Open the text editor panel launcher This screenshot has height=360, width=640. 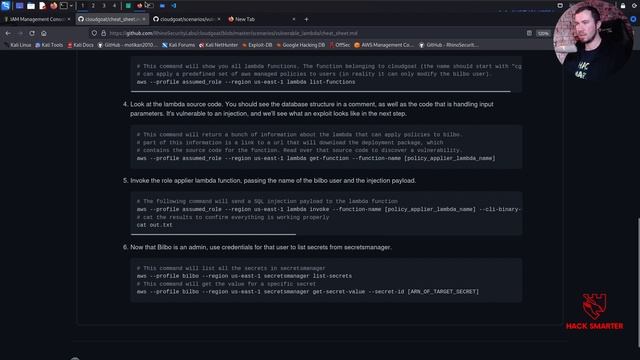(42, 6)
